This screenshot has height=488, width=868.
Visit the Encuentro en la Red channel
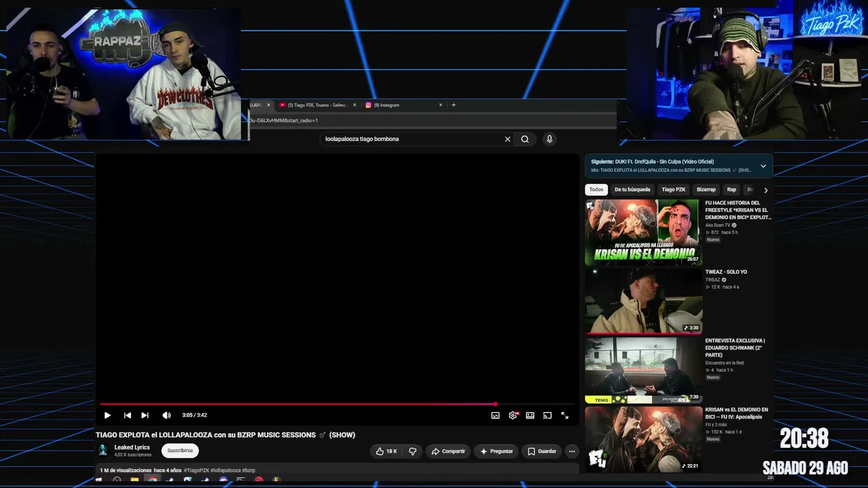(x=724, y=363)
